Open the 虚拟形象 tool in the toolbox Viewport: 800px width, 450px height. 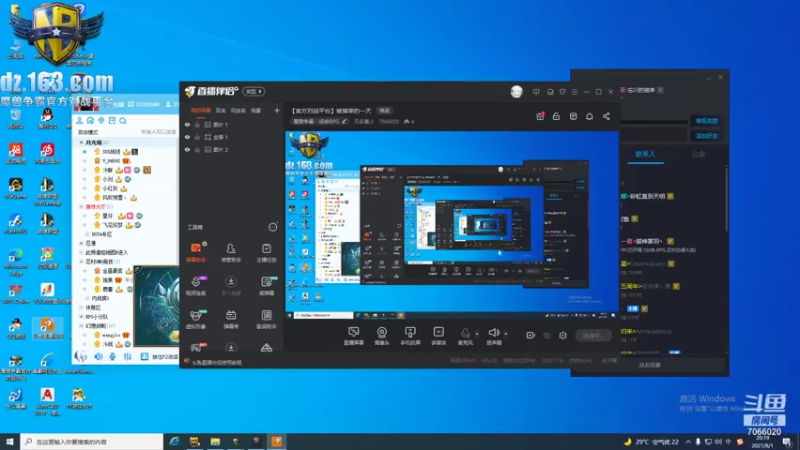(x=196, y=319)
